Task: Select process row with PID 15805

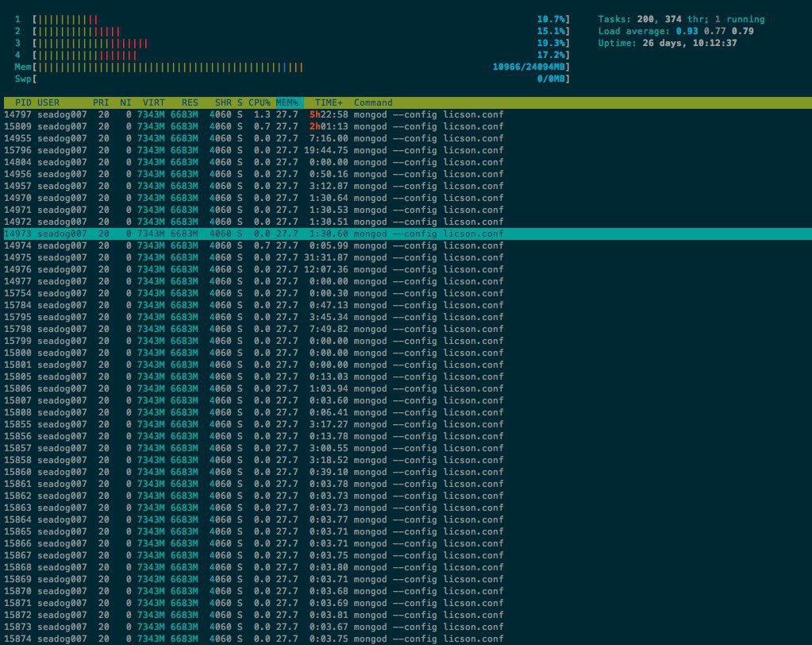Action: (x=406, y=377)
